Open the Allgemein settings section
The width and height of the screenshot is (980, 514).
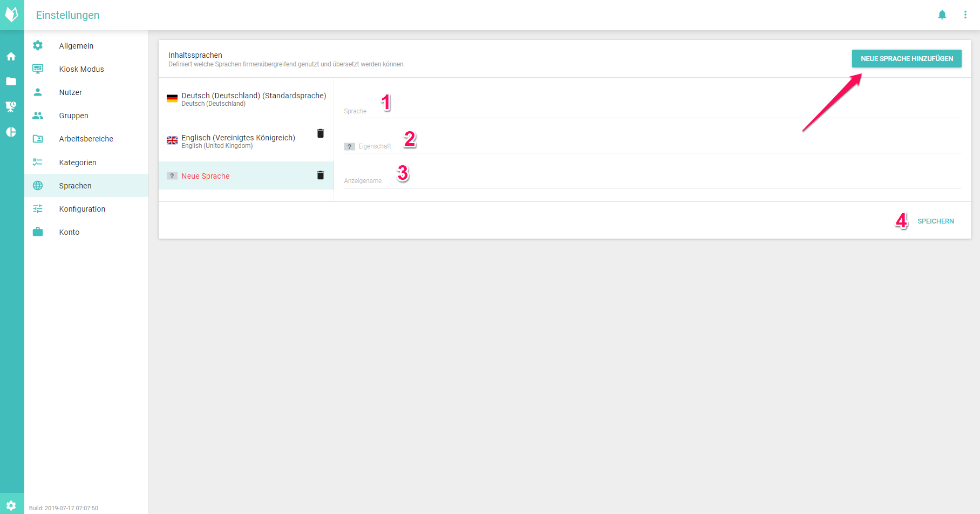[76, 46]
